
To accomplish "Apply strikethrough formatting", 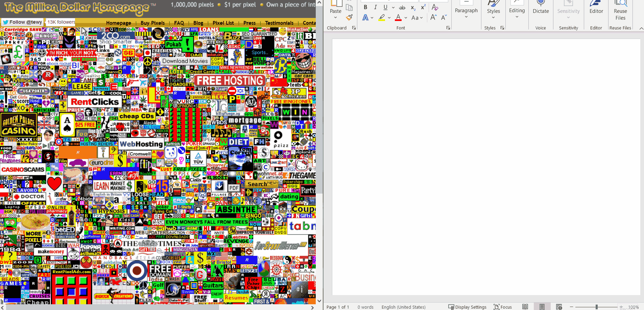I will pyautogui.click(x=402, y=7).
